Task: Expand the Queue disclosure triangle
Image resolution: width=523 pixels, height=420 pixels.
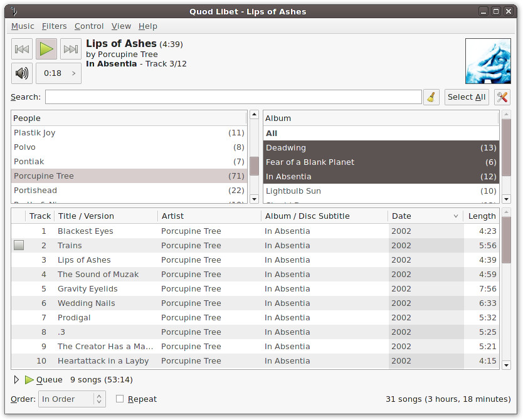Action: click(16, 380)
